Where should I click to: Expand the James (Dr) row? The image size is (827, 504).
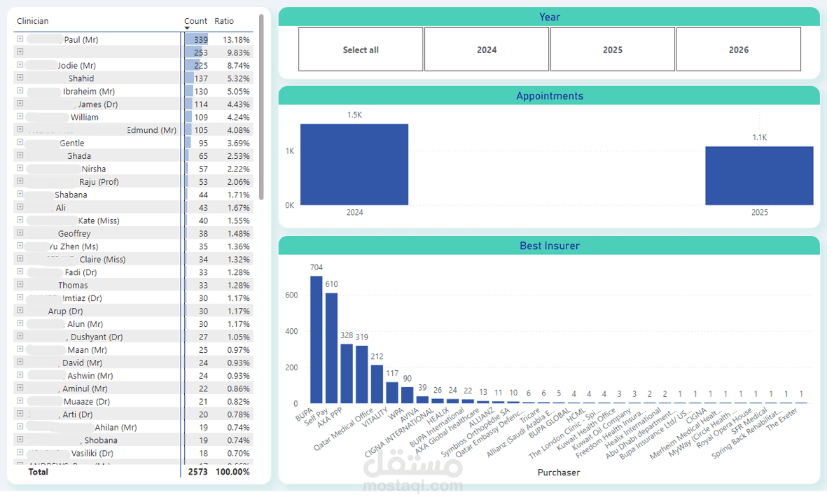[x=20, y=104]
